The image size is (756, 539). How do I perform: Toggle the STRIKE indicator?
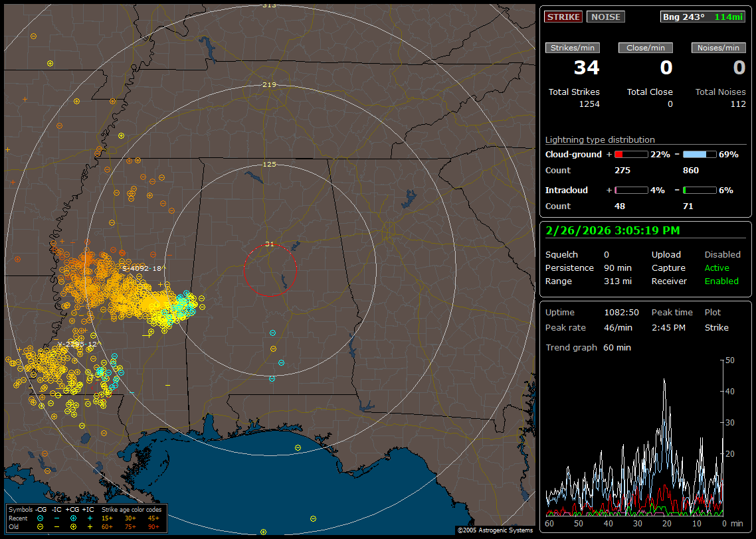click(563, 17)
